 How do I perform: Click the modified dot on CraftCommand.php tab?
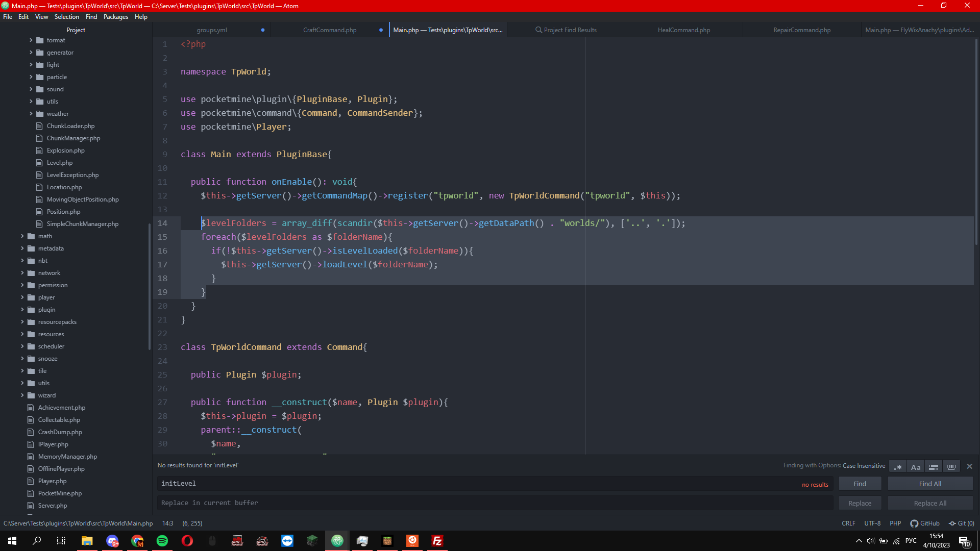[x=381, y=30]
